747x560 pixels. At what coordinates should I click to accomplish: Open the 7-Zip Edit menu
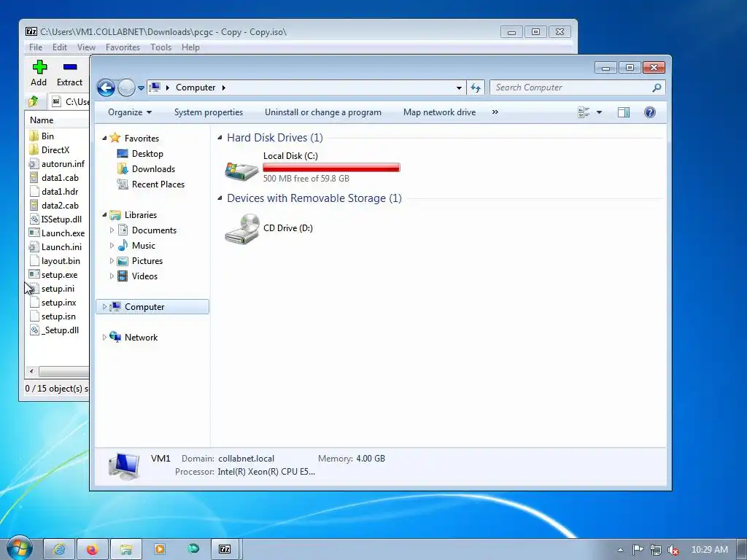coord(60,47)
